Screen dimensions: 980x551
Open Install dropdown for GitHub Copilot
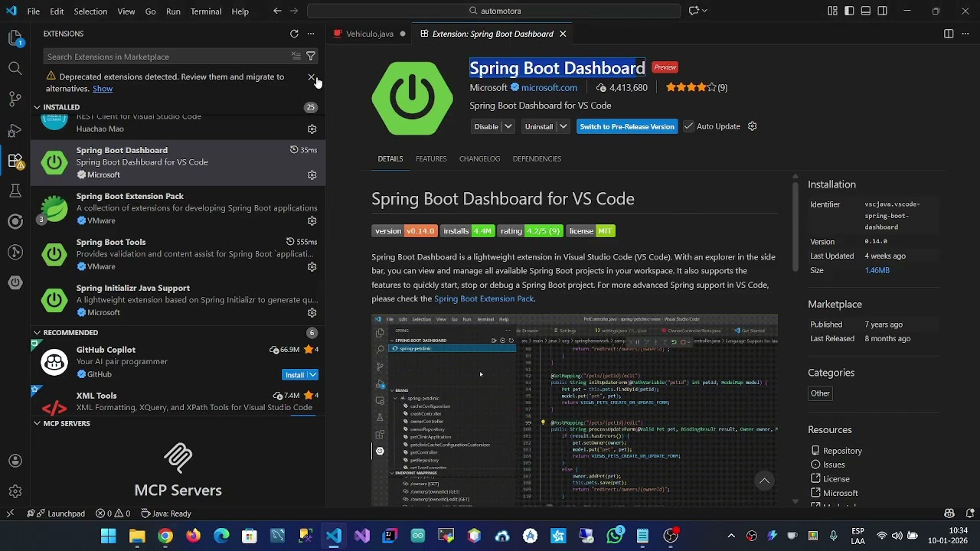coord(312,375)
